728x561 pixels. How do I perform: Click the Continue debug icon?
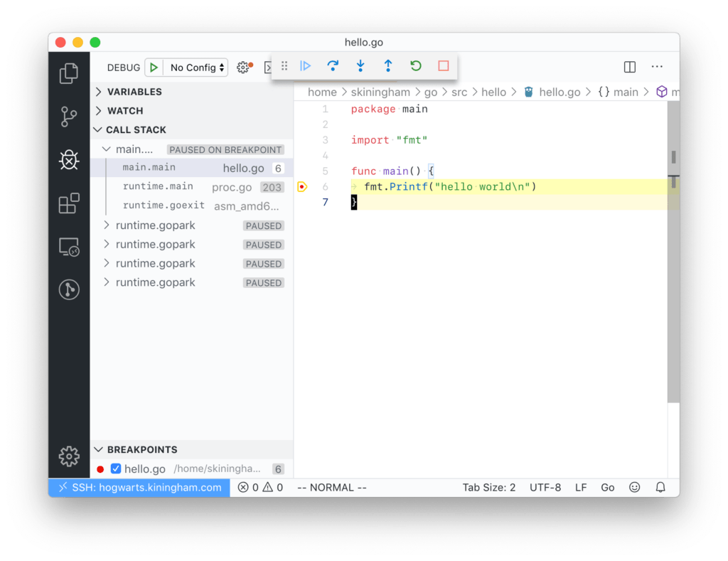click(x=306, y=65)
